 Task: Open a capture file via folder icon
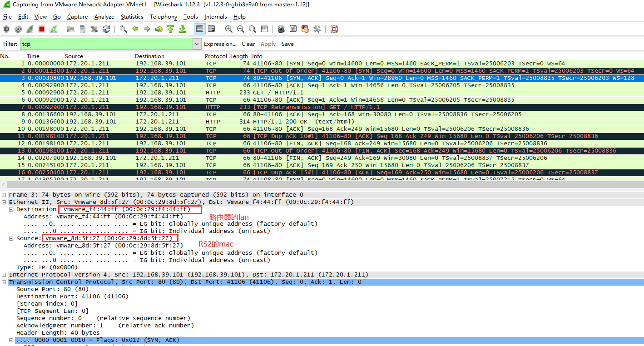coord(70,29)
